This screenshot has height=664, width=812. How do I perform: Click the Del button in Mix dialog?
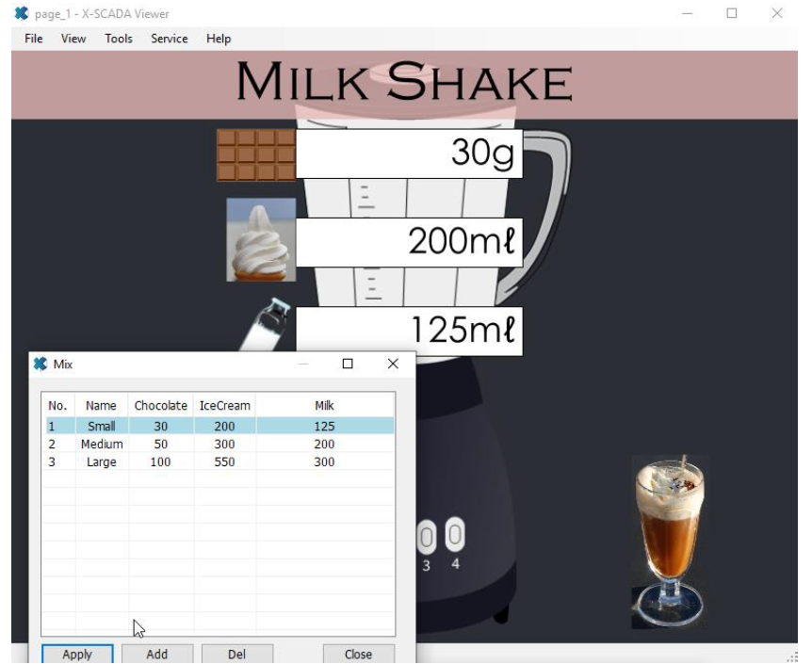pyautogui.click(x=236, y=655)
